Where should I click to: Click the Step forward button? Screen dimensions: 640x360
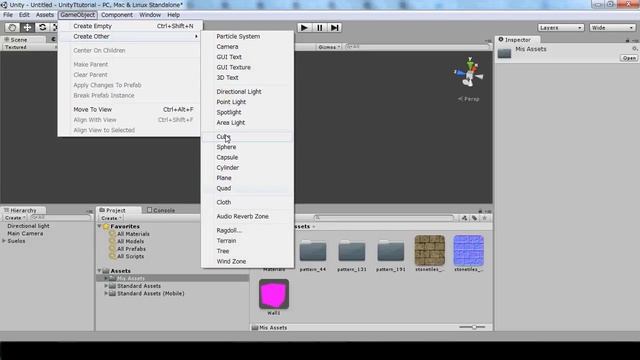334,28
